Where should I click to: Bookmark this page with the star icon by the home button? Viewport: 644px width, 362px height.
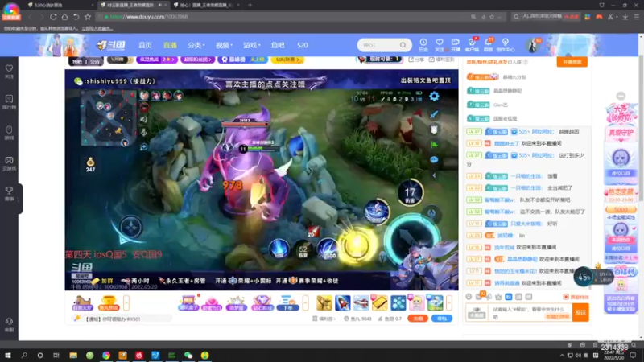click(x=88, y=17)
